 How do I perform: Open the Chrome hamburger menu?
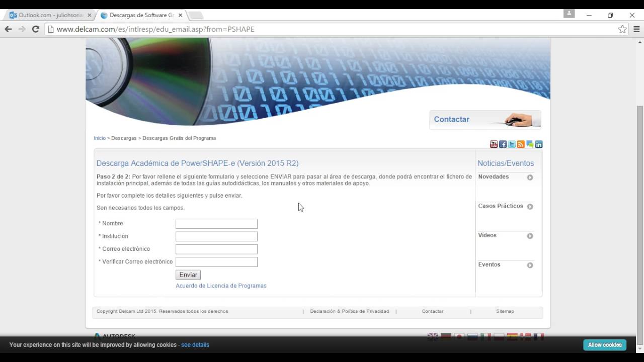click(x=636, y=29)
